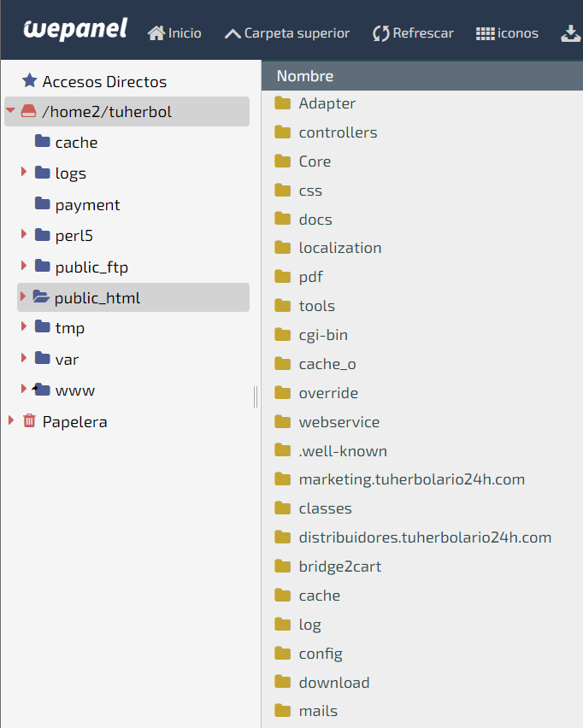Screen dimensions: 583x728
Task: Expand the public_html folder arrow
Action: coord(22,296)
